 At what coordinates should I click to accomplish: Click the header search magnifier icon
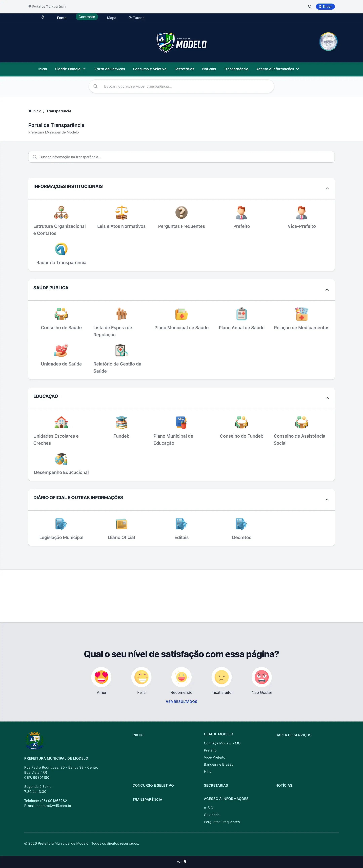click(310, 6)
